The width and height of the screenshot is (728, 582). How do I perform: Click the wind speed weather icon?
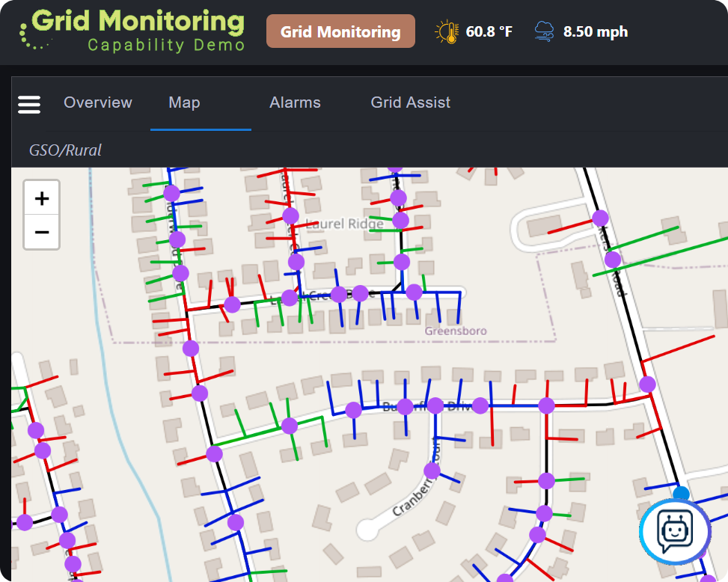(545, 30)
